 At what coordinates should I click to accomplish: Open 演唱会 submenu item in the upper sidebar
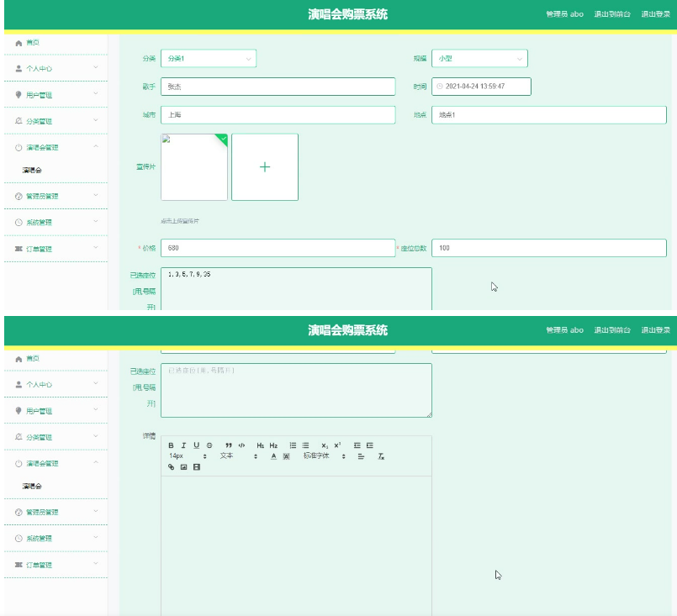[33, 170]
